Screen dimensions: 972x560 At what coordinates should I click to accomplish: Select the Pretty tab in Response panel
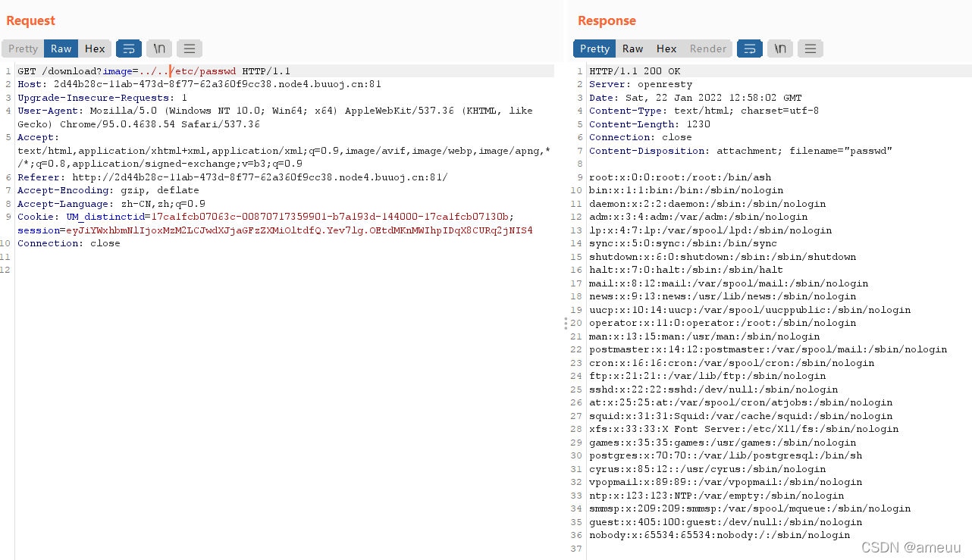594,48
